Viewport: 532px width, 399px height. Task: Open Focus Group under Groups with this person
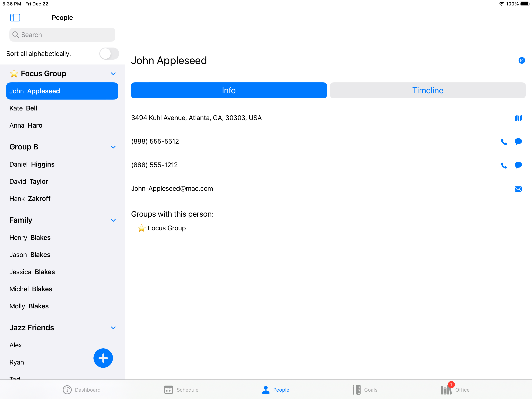click(162, 228)
